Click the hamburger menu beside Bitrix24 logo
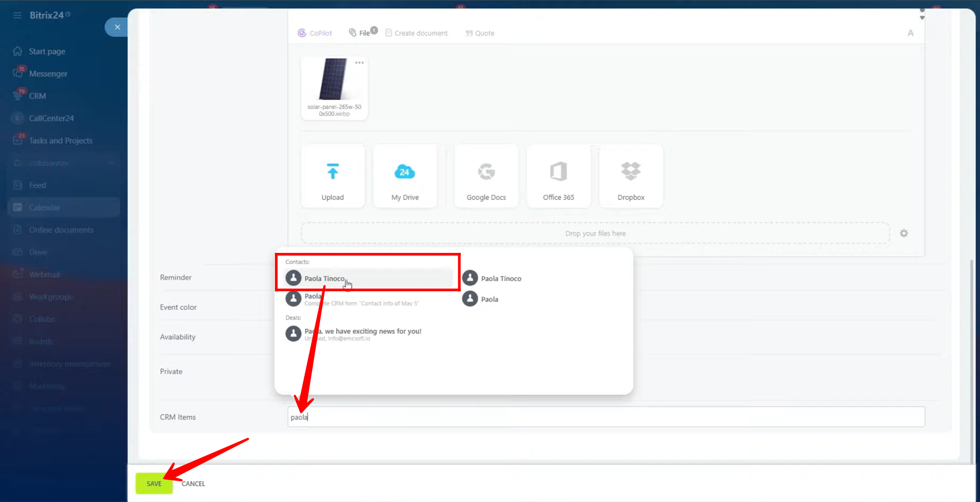The width and height of the screenshot is (980, 502). [x=18, y=15]
